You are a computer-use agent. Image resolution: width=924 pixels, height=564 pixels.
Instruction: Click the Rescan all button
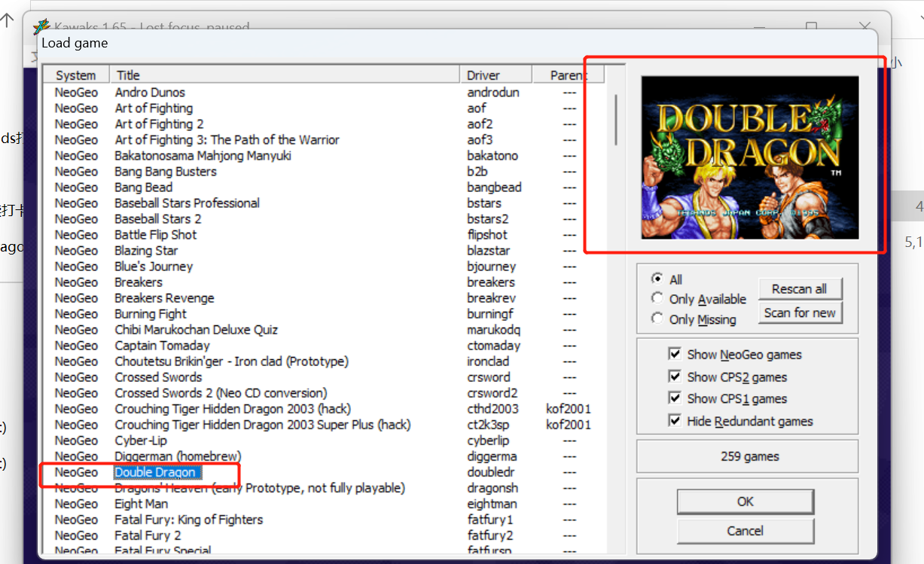tap(800, 288)
